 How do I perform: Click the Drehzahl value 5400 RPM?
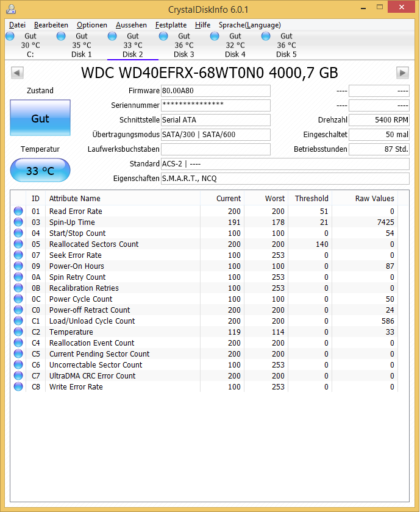tap(379, 120)
